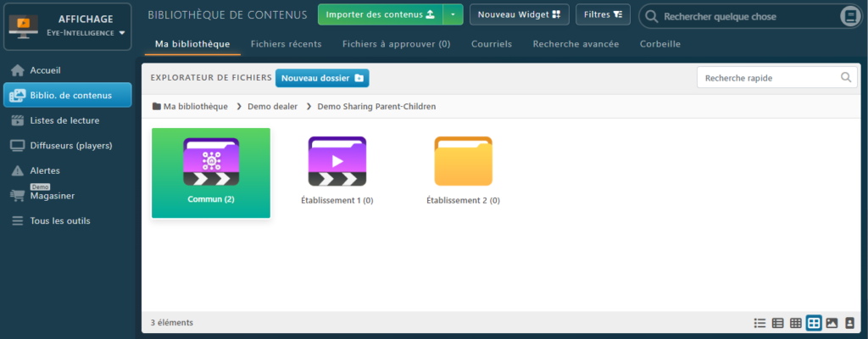Click Importer des contenus button
The height and width of the screenshot is (339, 868).
380,14
